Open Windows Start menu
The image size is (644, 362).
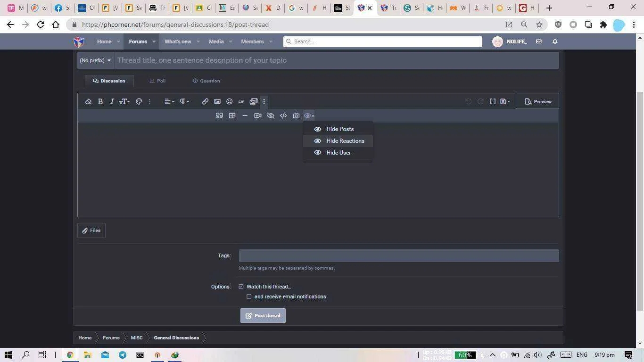click(8, 355)
